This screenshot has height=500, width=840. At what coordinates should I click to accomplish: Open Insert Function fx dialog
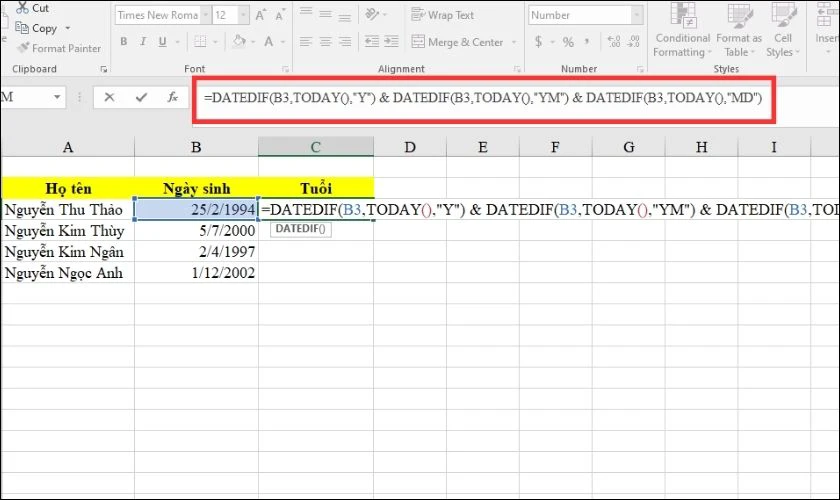click(172, 97)
